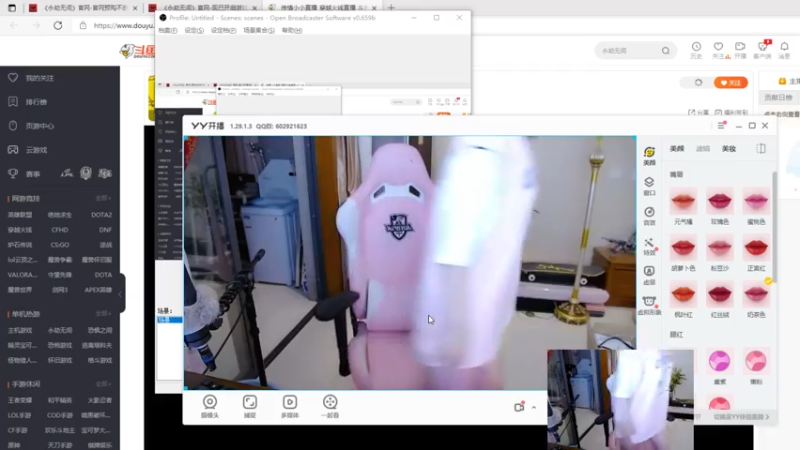The image size is (800, 450).
Task: Switch to the 美颜 tab
Action: pyautogui.click(x=677, y=148)
